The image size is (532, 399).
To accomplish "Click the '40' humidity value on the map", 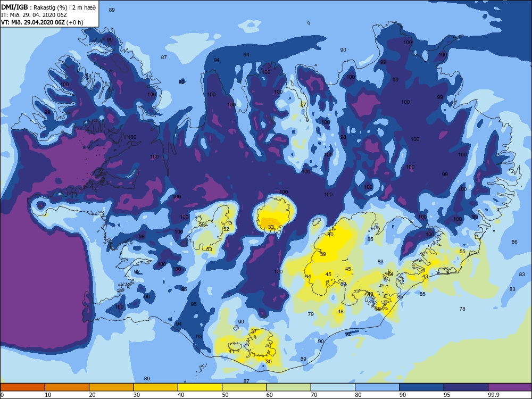I will 331,235.
